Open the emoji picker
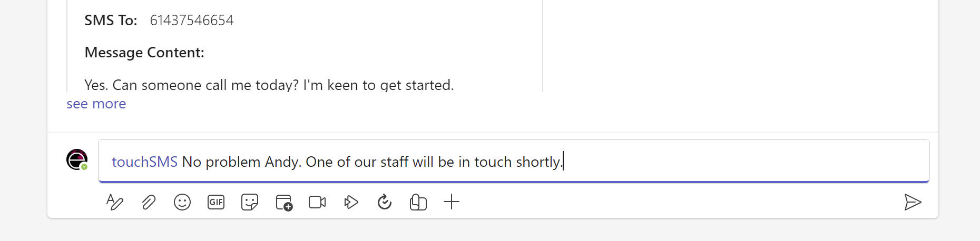This screenshot has width=980, height=241. (x=182, y=202)
